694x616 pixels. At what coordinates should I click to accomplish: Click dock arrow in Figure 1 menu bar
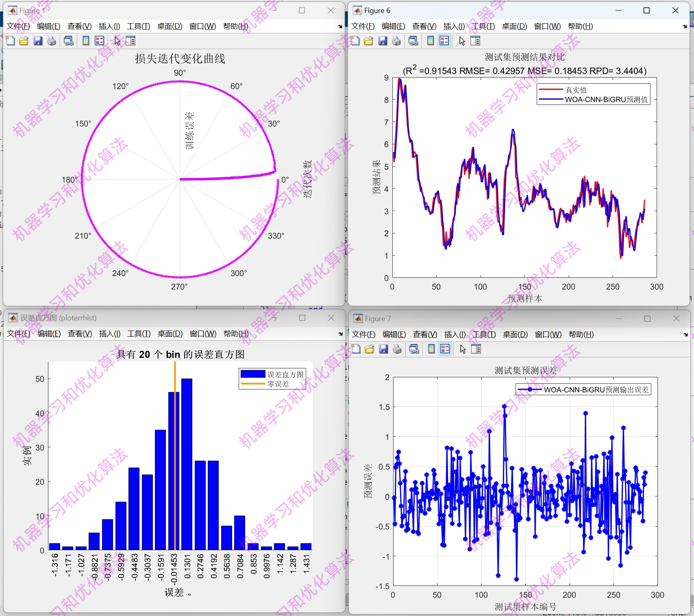340,26
